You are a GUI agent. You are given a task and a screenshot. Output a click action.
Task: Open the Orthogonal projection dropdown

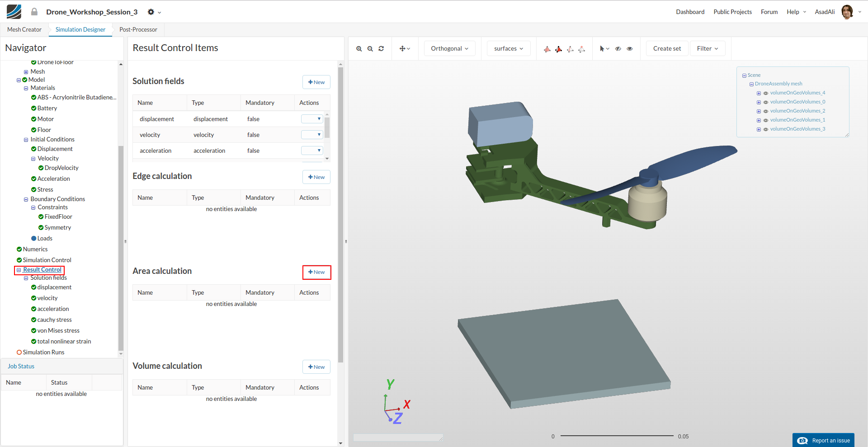point(449,49)
